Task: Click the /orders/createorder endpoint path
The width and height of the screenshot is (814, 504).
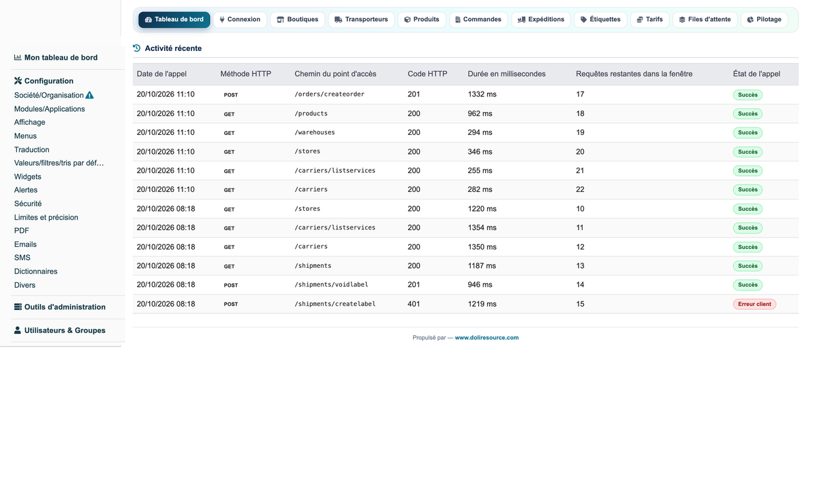Action: click(330, 94)
